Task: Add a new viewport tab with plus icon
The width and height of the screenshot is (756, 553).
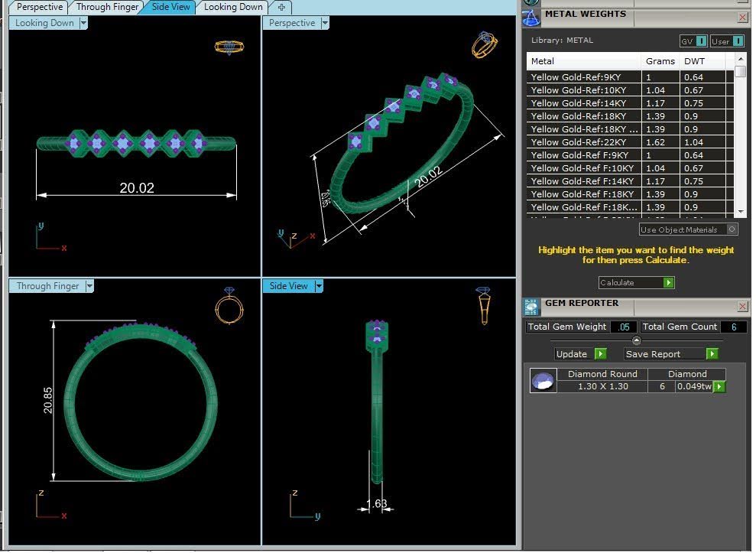Action: (281, 7)
